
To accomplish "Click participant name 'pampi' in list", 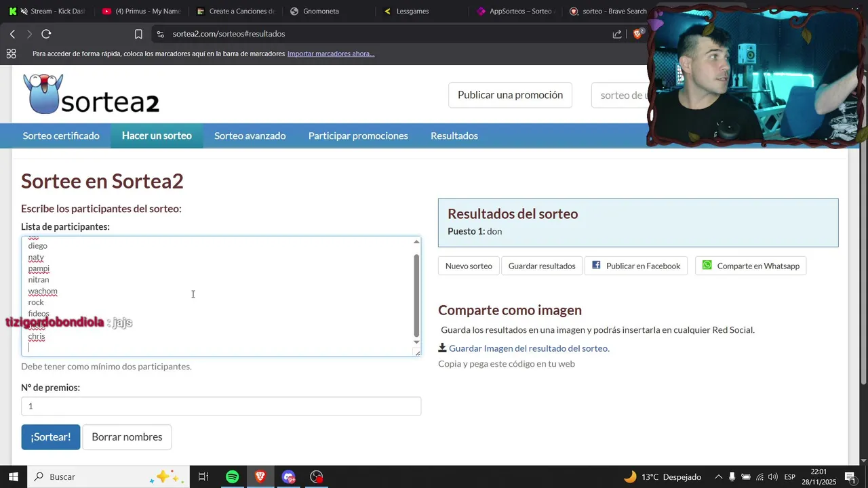I will pos(39,269).
